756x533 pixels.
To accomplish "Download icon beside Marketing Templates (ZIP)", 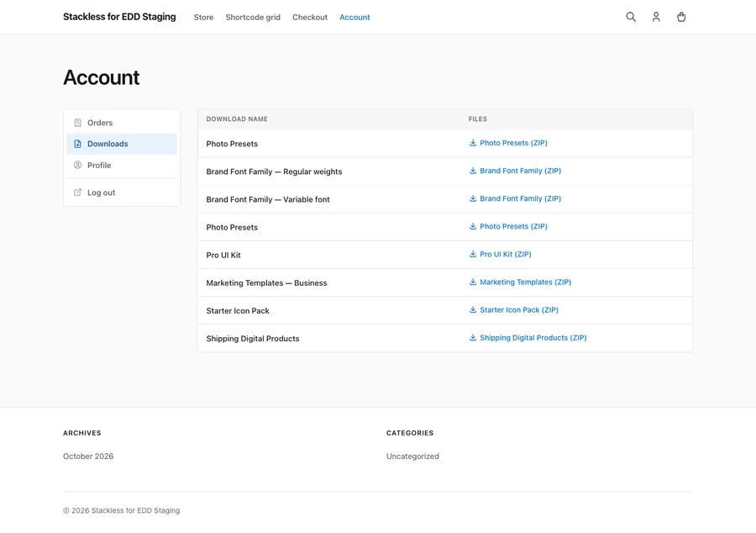I will (x=473, y=282).
